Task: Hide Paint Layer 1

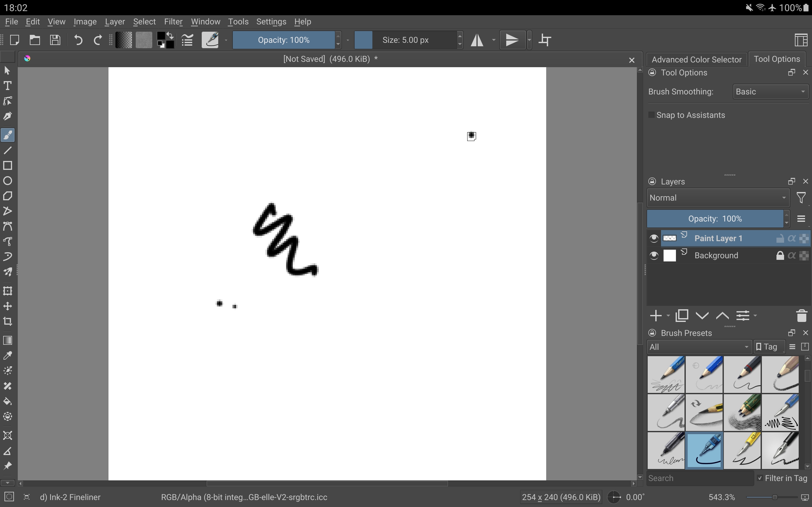Action: [653, 238]
